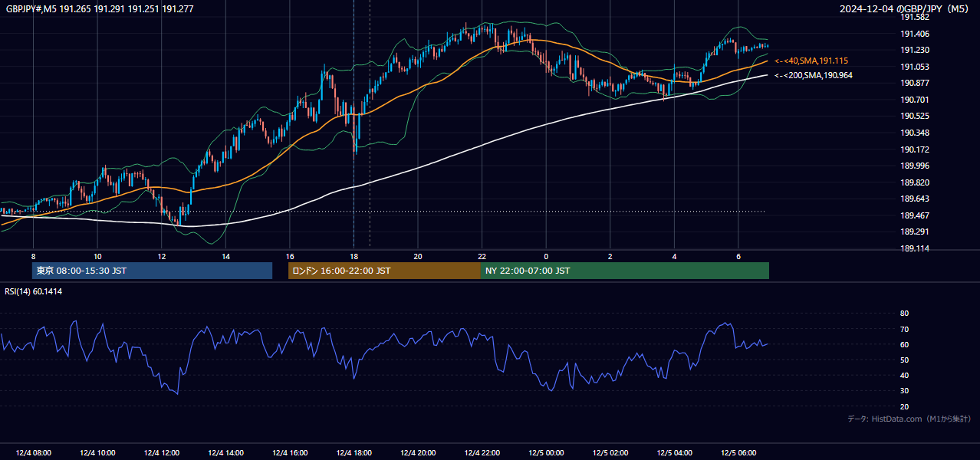The image size is (980, 460).
Task: Click price axis label 190.877
Action: (914, 83)
